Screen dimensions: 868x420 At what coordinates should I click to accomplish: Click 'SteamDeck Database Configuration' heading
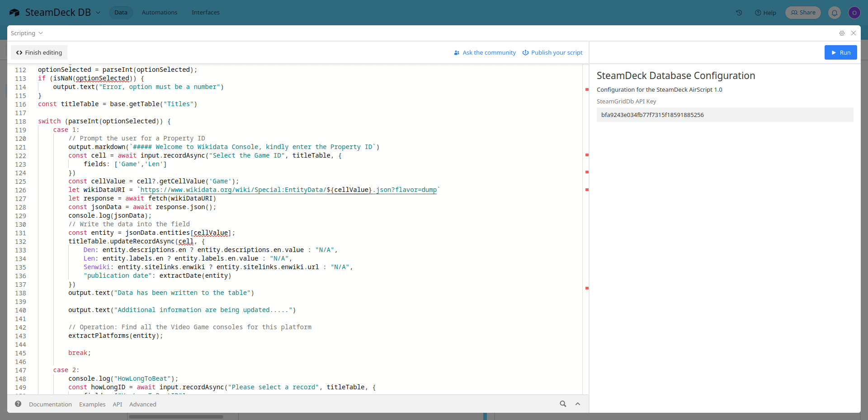pos(676,76)
